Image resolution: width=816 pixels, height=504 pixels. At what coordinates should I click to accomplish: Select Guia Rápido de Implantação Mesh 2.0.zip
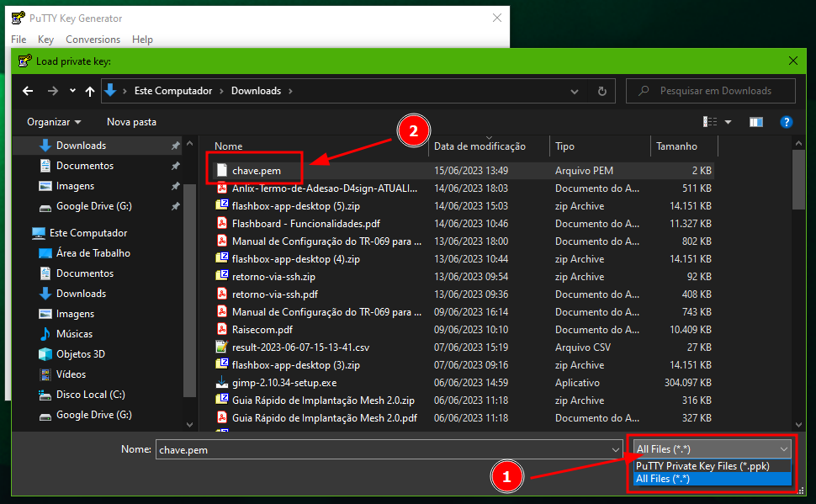[323, 401]
